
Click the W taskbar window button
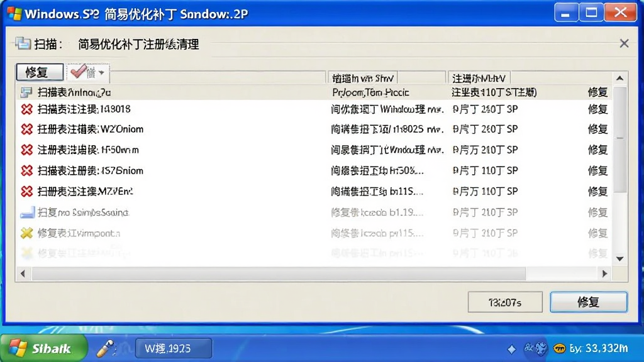(x=174, y=348)
